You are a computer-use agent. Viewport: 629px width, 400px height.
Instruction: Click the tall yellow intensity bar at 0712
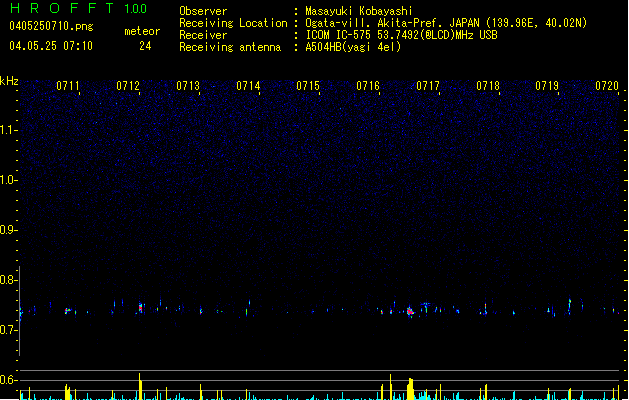tap(140, 386)
